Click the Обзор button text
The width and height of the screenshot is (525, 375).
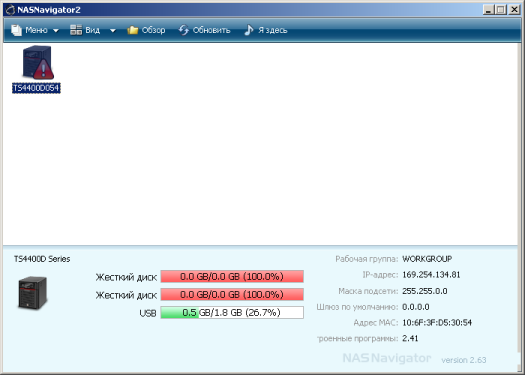tap(153, 30)
